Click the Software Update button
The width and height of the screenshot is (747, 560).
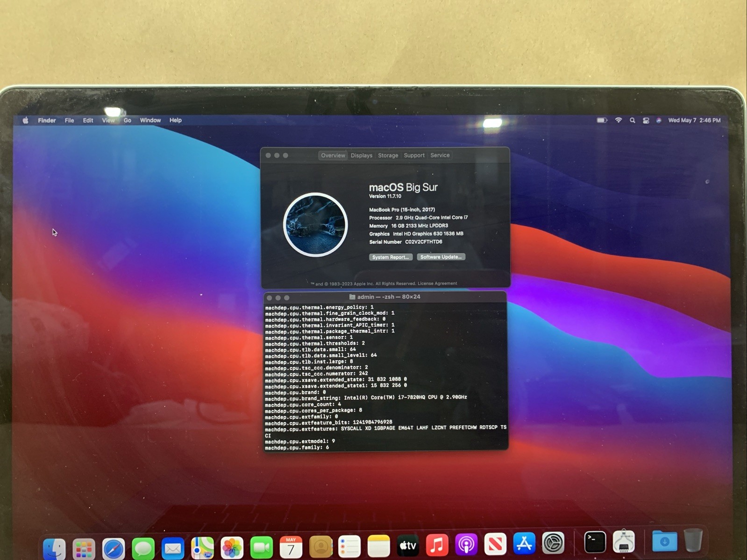pos(441,257)
